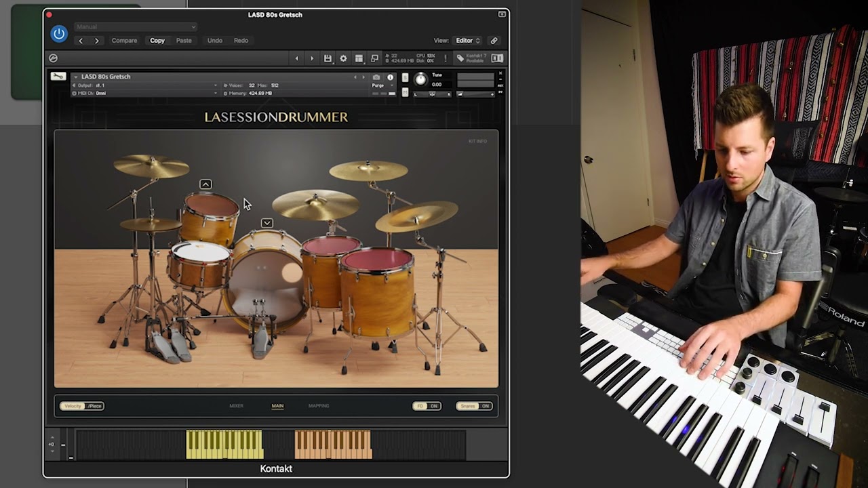Click the KIT INFO label
The height and width of the screenshot is (488, 868).
coord(477,141)
